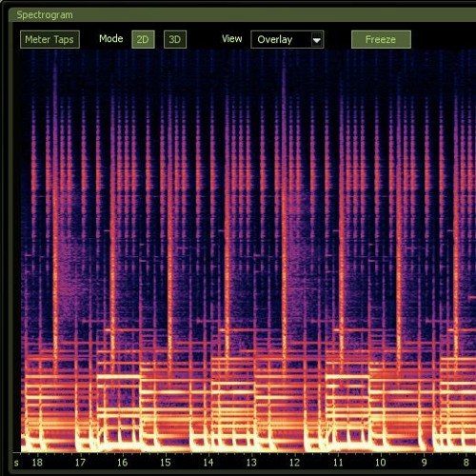This screenshot has height=476, width=476.
Task: Switch spectrogram mode to 2D
Action: coord(143,39)
